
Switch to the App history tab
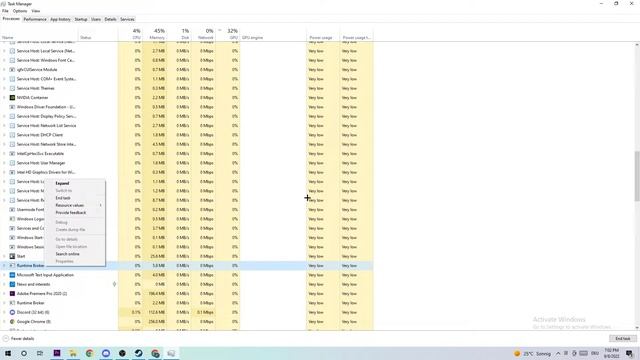click(x=60, y=19)
